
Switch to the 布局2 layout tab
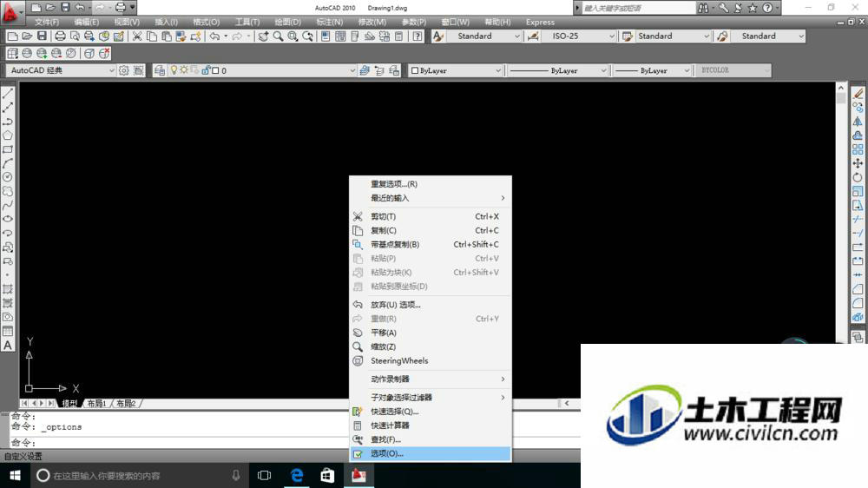[x=126, y=404]
